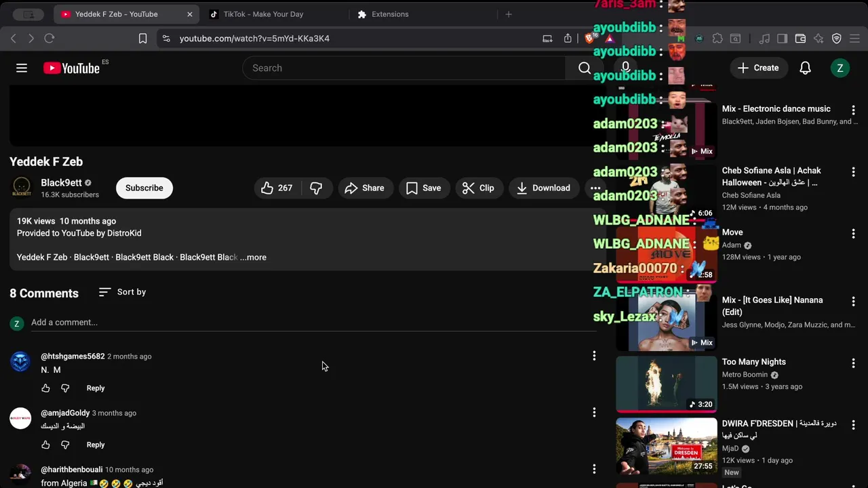868x488 pixels.
Task: Like the comment by @amjadGoldy
Action: click(45, 445)
